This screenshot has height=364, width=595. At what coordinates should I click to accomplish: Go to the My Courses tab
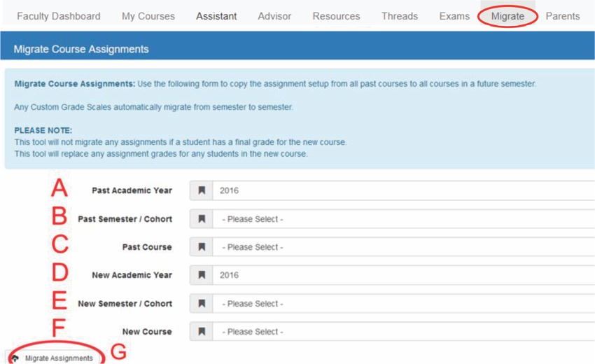pyautogui.click(x=148, y=16)
